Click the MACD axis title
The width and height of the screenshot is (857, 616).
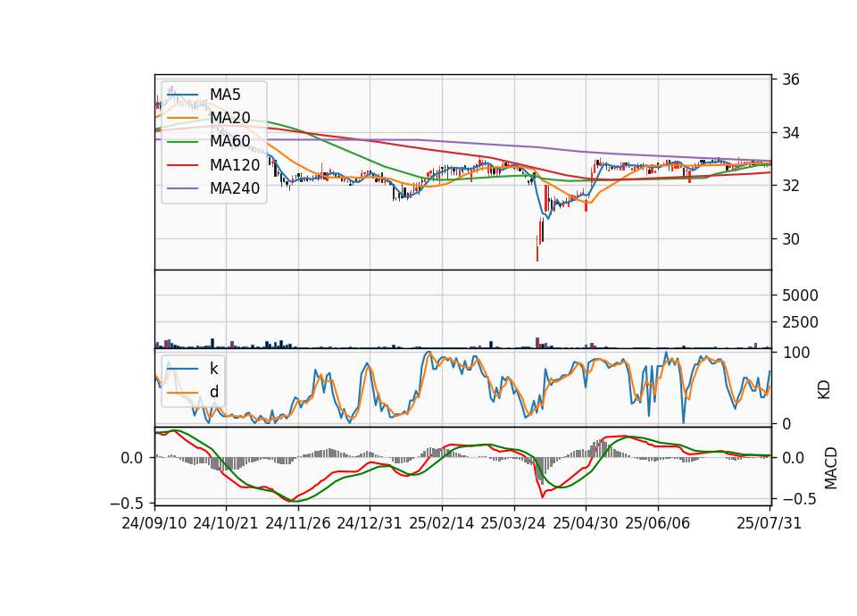pos(831,468)
